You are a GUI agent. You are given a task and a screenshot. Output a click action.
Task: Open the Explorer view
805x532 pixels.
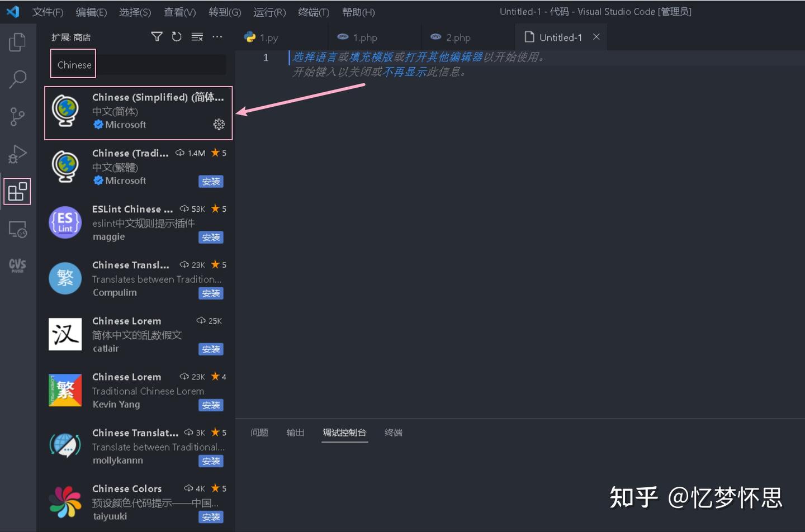[17, 42]
